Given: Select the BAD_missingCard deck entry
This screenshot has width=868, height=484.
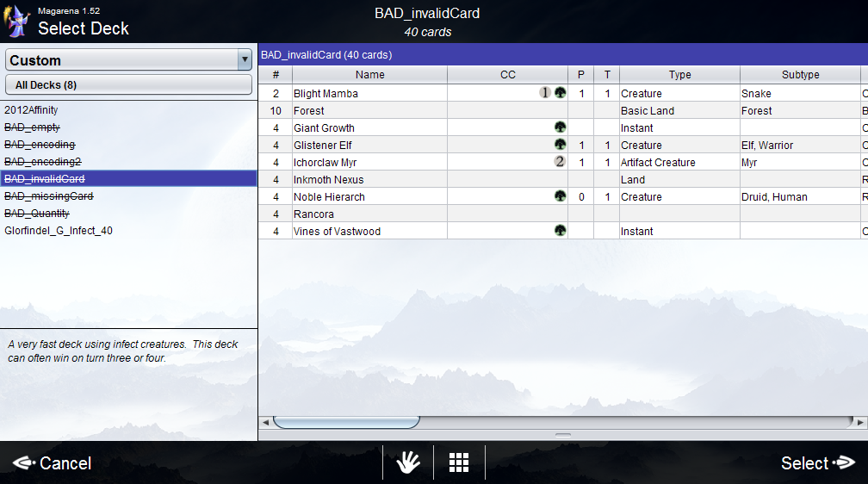Looking at the screenshot, I should pos(48,196).
